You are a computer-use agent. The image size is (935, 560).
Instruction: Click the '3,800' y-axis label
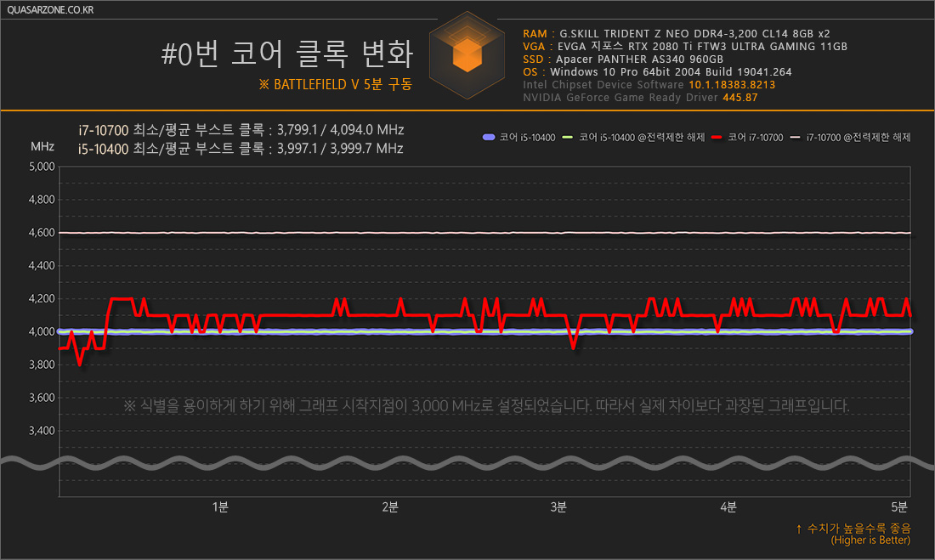point(42,365)
